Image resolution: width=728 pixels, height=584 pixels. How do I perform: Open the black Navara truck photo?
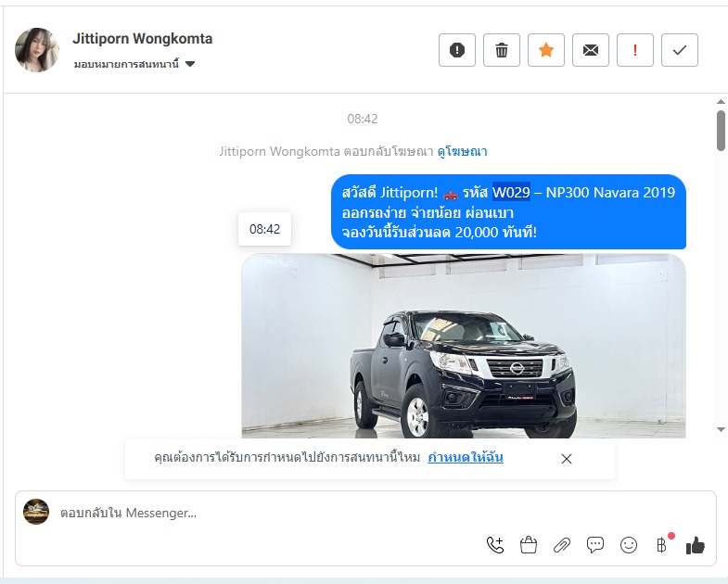tap(464, 346)
